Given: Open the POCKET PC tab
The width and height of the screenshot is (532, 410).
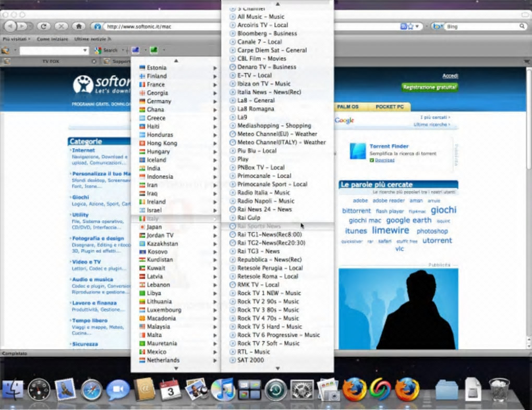Looking at the screenshot, I should (x=390, y=106).
